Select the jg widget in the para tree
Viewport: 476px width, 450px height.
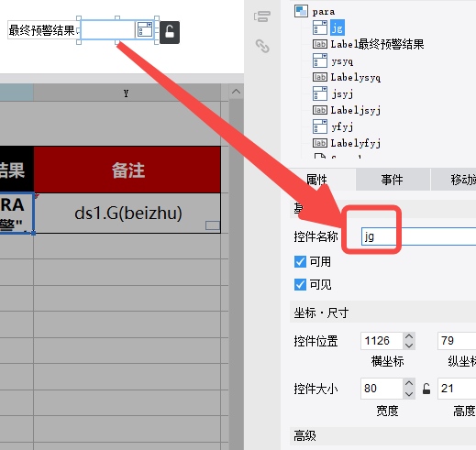(x=338, y=27)
